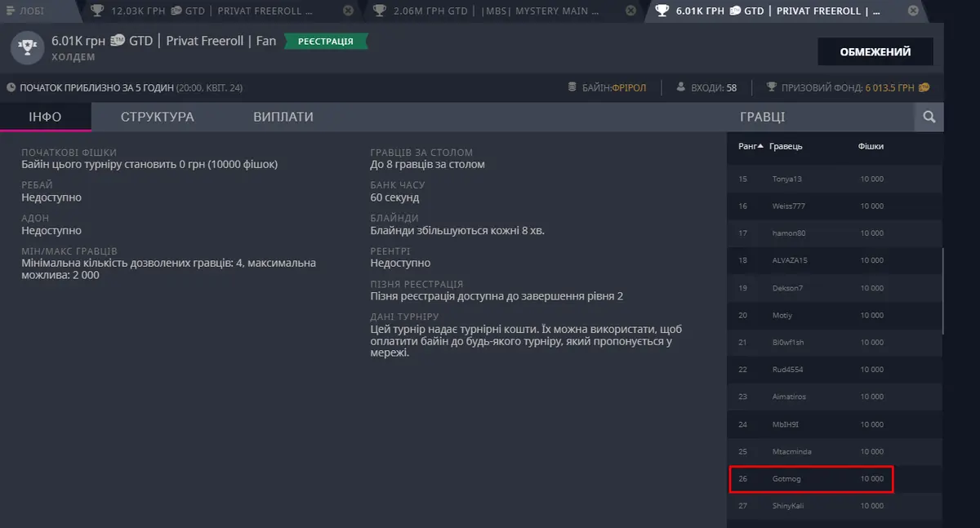Click the tournament trophy avatar icon

27,48
